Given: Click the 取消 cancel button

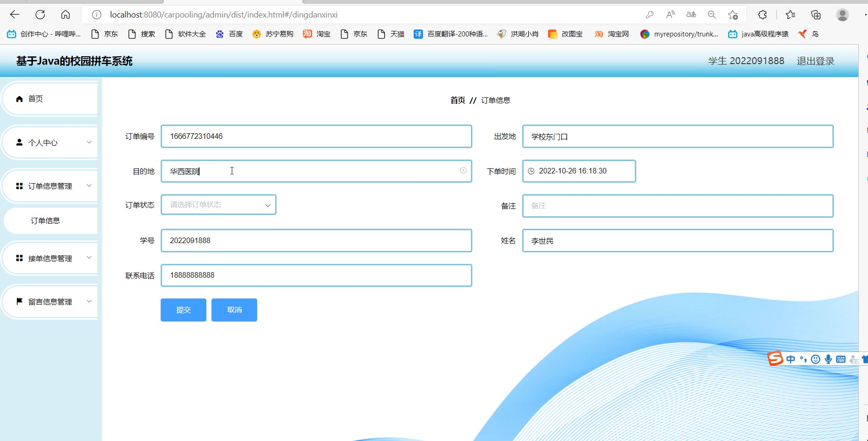Looking at the screenshot, I should [x=234, y=310].
